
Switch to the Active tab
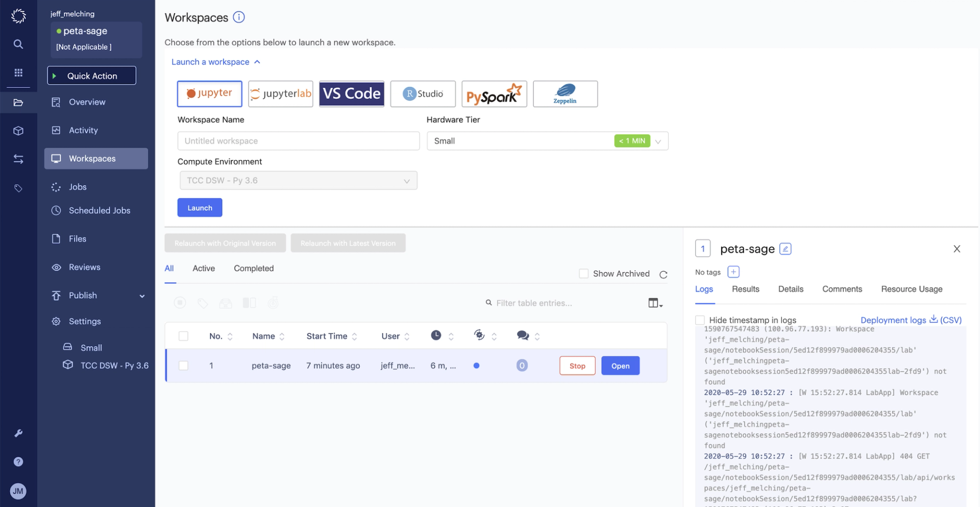tap(204, 268)
